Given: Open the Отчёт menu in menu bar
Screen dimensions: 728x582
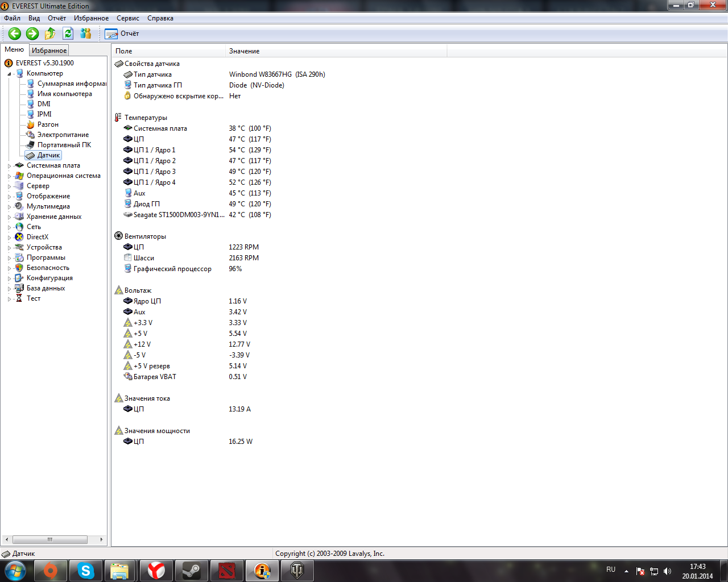Looking at the screenshot, I should pos(57,18).
